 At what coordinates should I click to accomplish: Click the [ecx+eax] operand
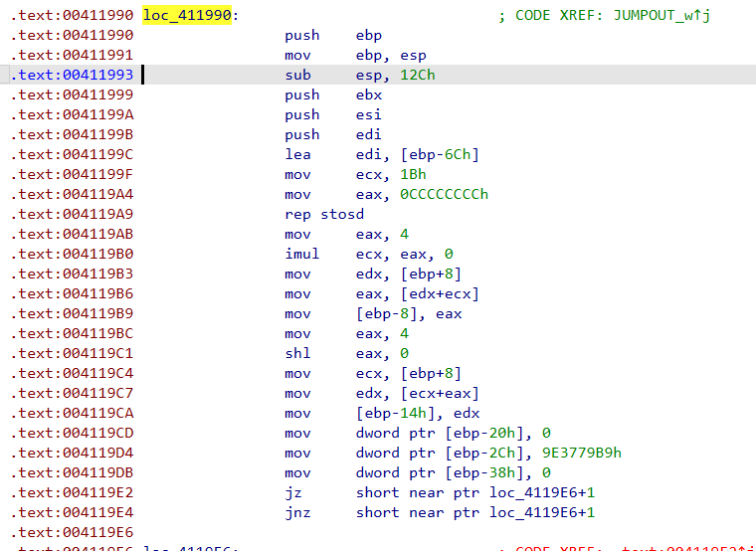(441, 393)
